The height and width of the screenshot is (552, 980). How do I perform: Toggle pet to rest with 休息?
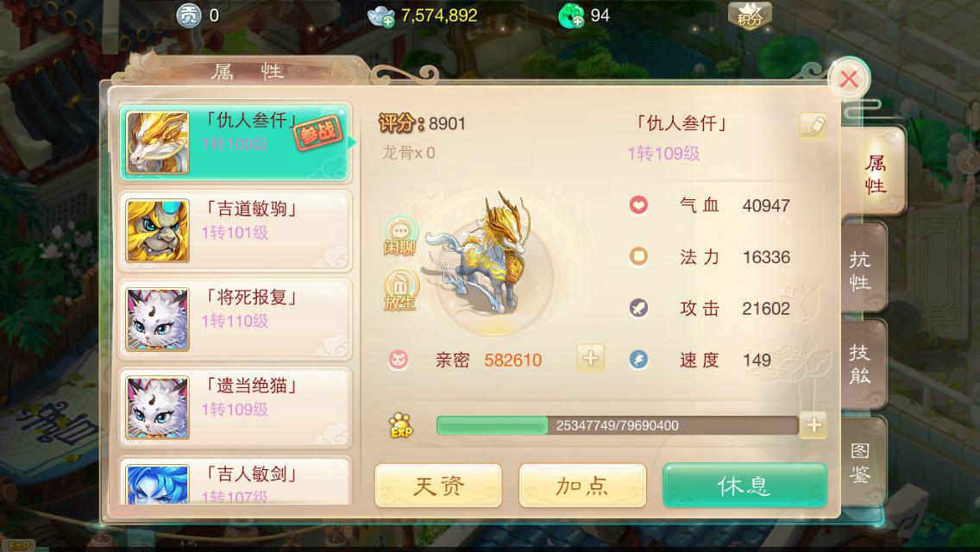(744, 485)
